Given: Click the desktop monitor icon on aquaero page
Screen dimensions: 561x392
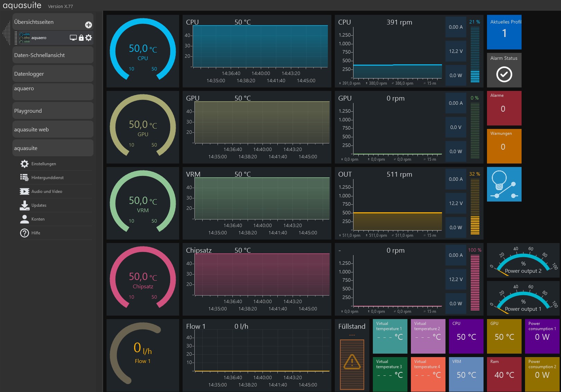Looking at the screenshot, I should 73,38.
